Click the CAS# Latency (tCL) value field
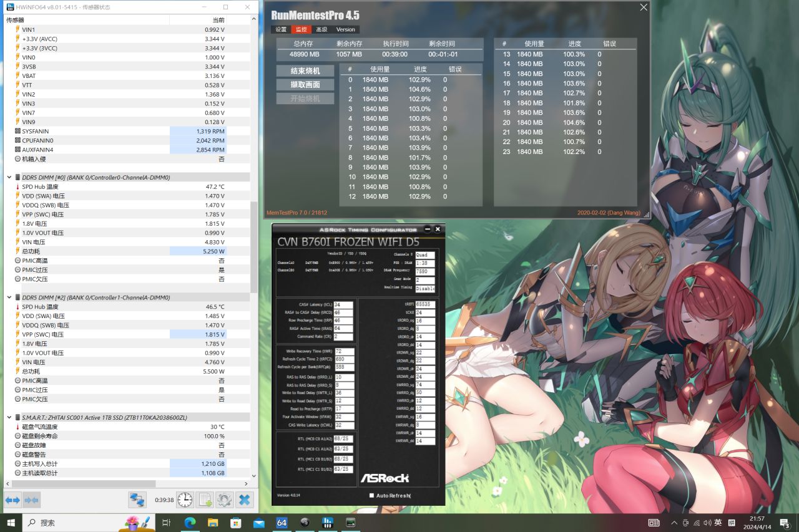Screen dimensions: 799x532 click(344, 305)
